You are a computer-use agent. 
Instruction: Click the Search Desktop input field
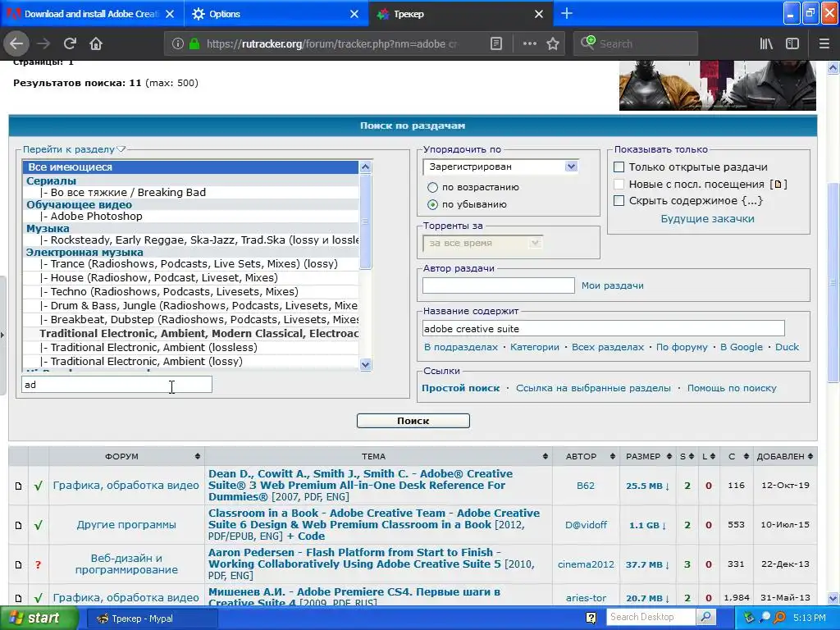coord(651,617)
